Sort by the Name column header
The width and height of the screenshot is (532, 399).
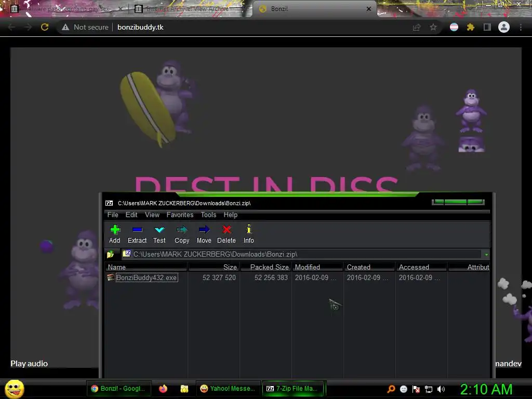pyautogui.click(x=146, y=267)
